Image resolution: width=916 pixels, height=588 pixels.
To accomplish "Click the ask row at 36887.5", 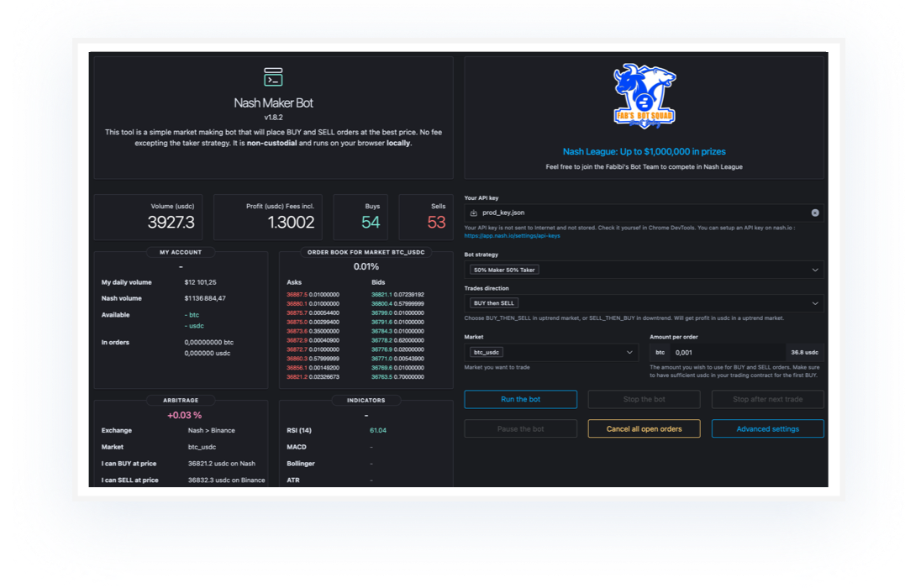I will pos(313,294).
